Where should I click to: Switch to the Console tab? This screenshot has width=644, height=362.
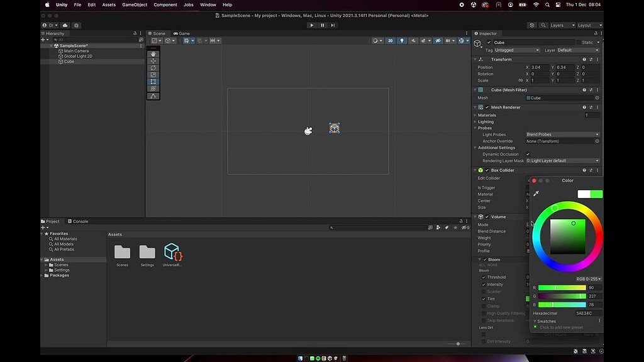(78, 221)
